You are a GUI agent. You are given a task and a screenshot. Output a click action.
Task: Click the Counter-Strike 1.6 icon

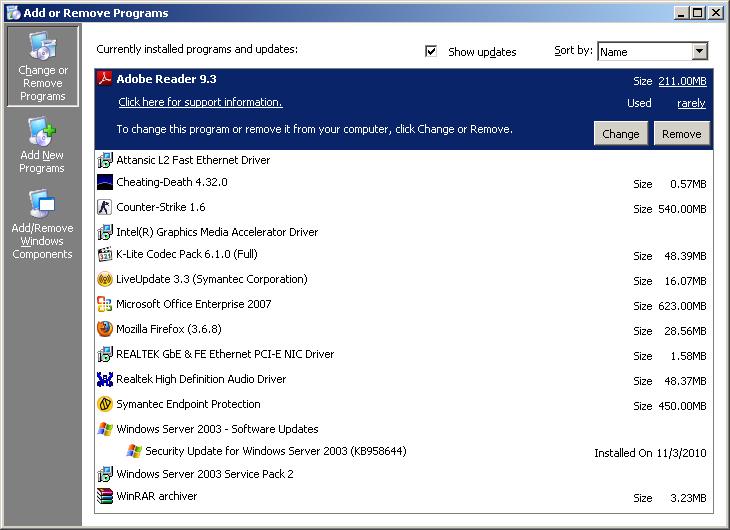(x=105, y=207)
